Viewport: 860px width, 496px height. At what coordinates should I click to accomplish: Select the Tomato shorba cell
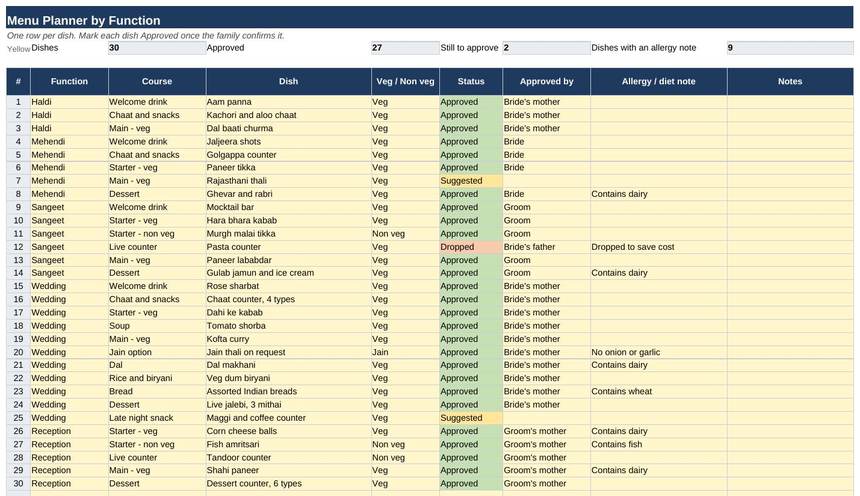(x=288, y=326)
